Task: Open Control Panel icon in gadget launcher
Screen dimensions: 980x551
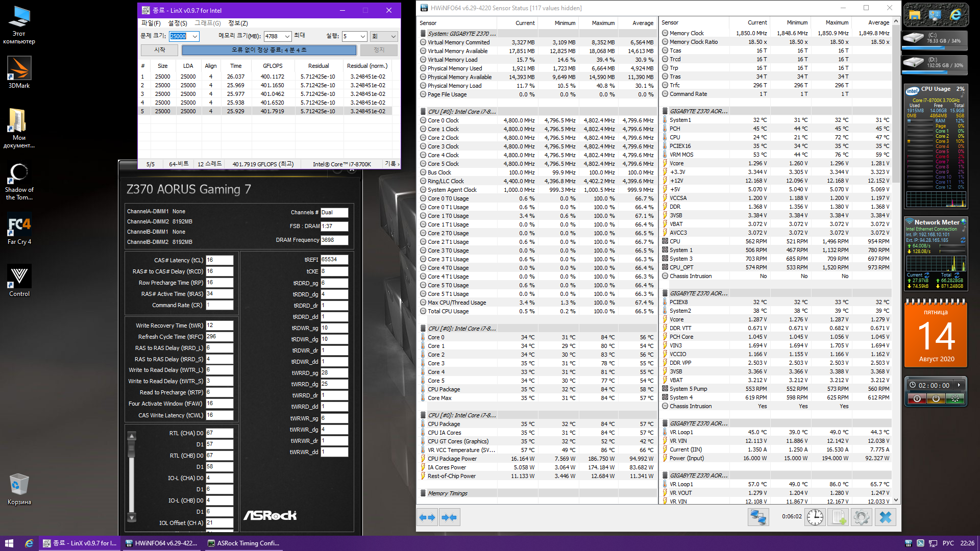Action: (935, 15)
